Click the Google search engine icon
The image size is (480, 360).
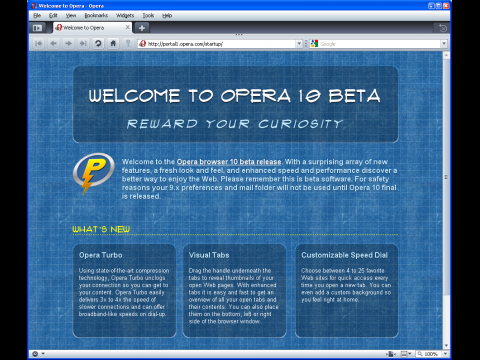[x=314, y=44]
